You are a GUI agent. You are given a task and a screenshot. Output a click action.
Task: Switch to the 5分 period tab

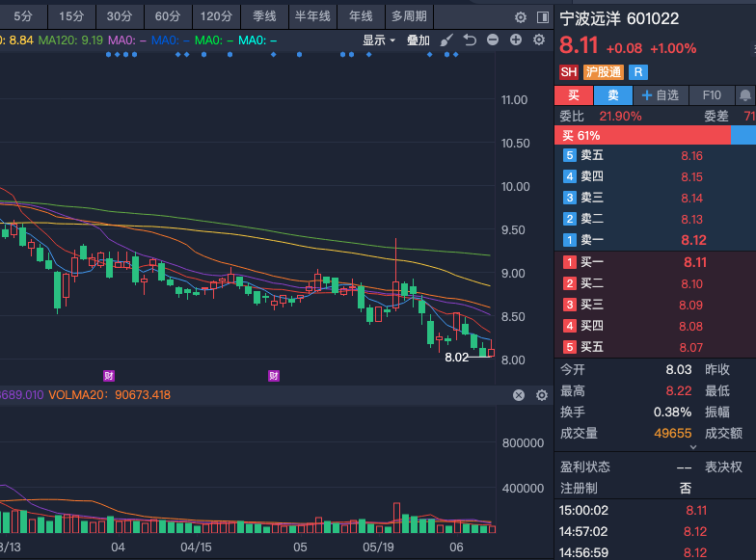(x=23, y=16)
